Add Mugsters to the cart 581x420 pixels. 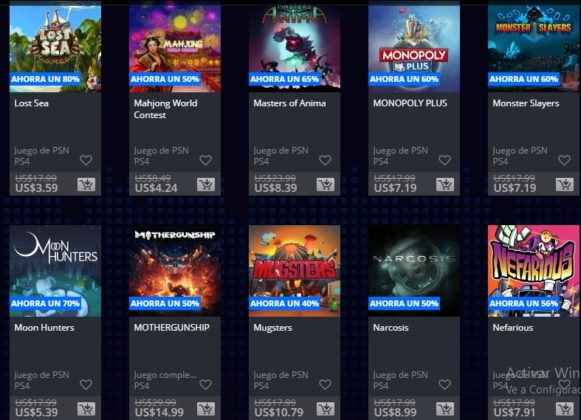click(325, 409)
